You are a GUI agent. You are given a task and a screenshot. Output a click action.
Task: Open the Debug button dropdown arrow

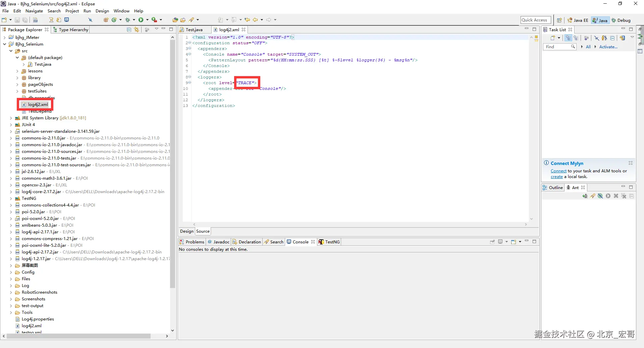pyautogui.click(x=134, y=20)
